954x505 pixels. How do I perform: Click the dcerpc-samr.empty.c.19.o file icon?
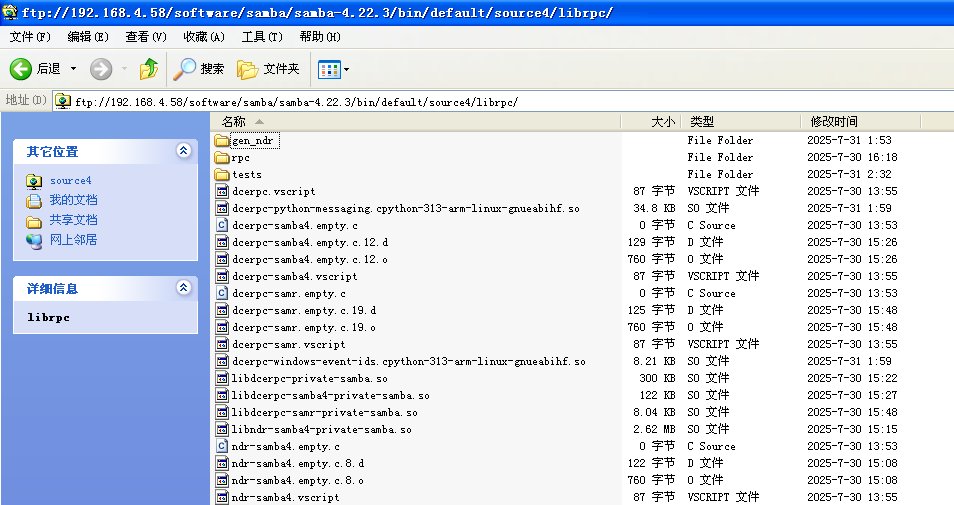tap(222, 328)
